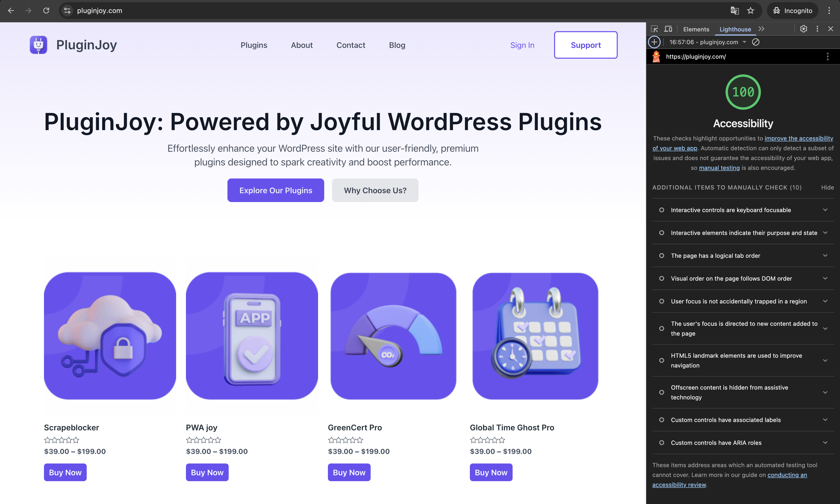Open the Lighthouse report tools menu
This screenshot has width=840, height=504.
click(827, 57)
